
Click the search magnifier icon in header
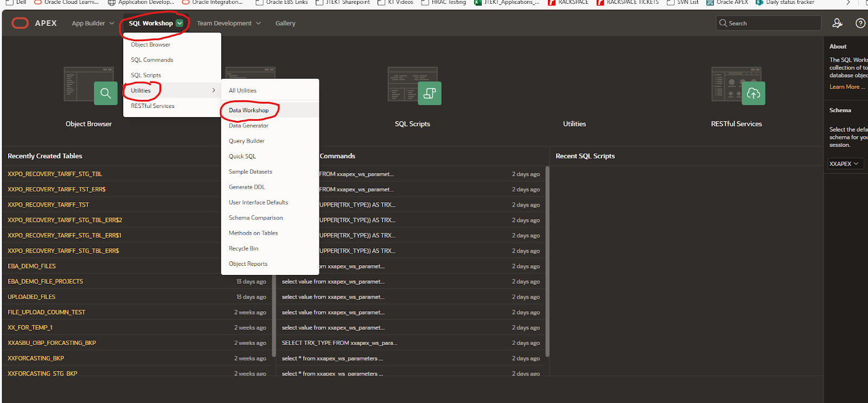(x=723, y=23)
